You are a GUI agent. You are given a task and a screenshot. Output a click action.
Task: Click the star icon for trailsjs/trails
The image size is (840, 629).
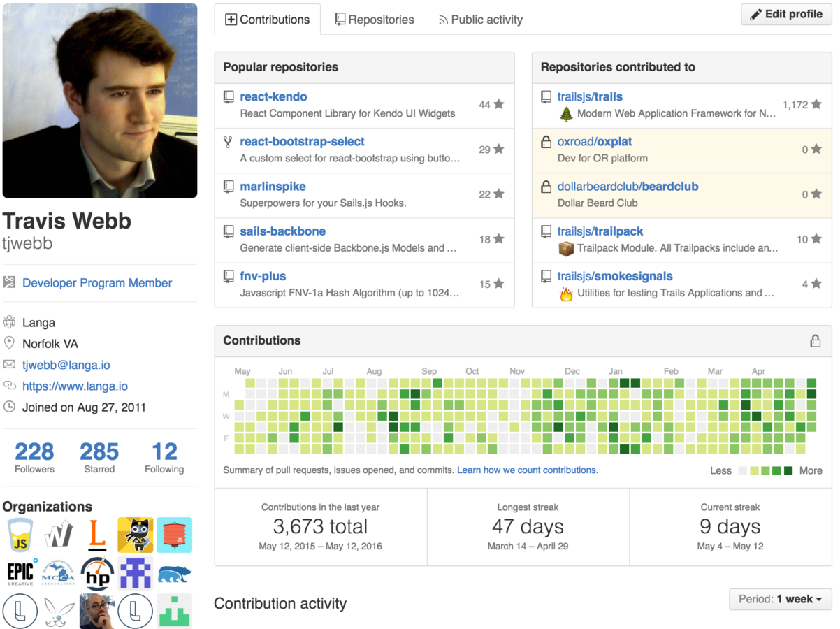click(816, 104)
